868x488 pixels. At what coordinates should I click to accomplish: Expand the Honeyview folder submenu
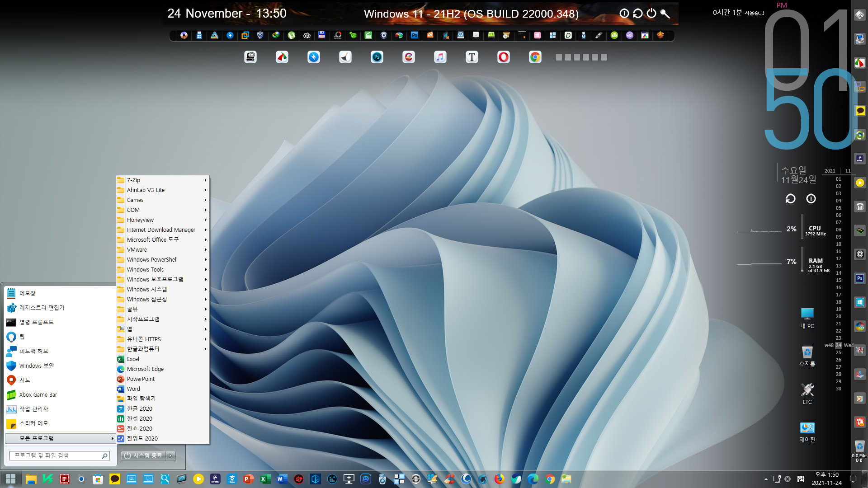tap(163, 220)
